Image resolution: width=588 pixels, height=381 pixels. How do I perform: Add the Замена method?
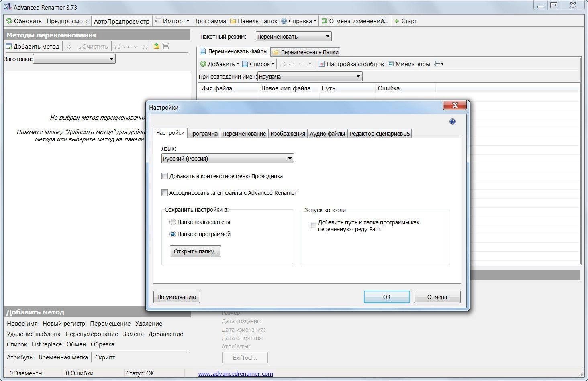[133, 334]
